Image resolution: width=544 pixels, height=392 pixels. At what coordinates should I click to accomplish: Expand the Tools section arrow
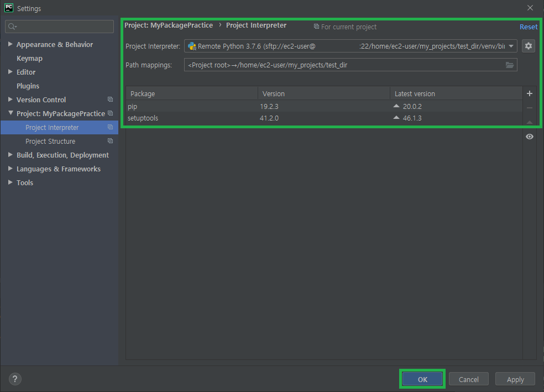[x=11, y=182]
